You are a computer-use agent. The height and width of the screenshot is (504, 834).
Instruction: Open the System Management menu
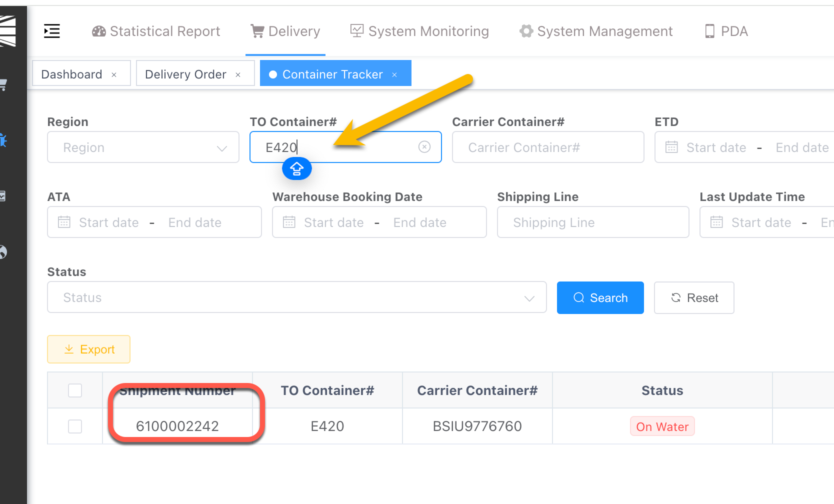596,31
